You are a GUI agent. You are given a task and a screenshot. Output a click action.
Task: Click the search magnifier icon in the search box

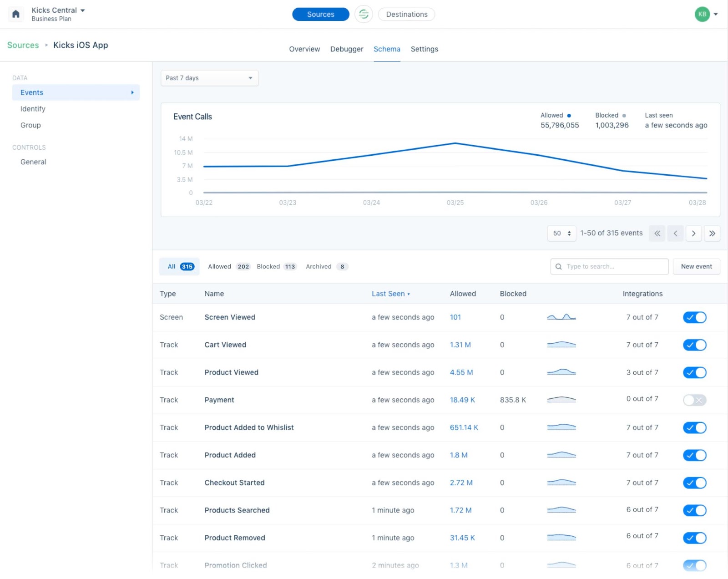[x=559, y=266]
